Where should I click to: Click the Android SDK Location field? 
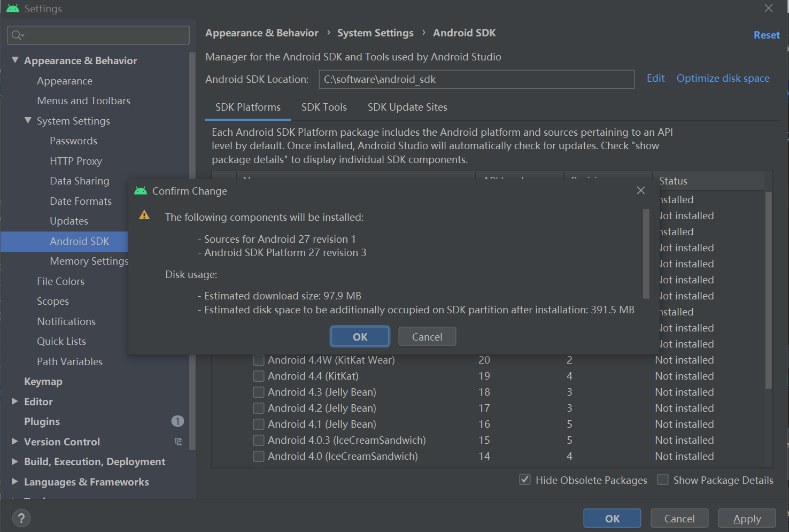pos(476,79)
